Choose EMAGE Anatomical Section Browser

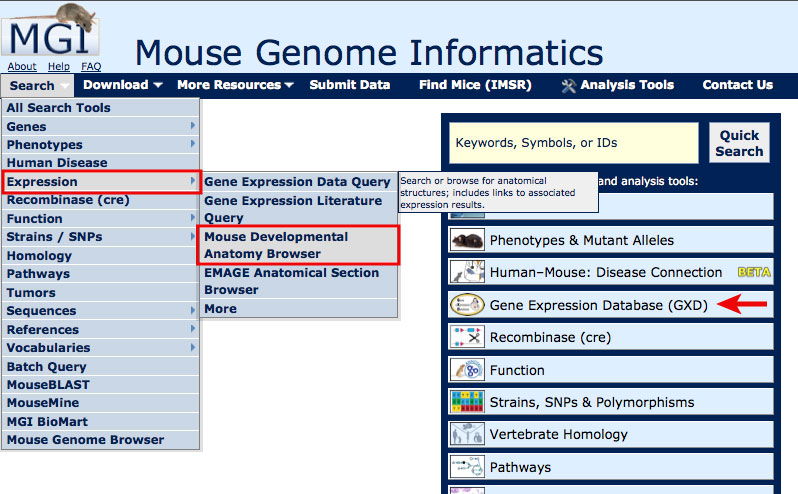click(x=298, y=281)
